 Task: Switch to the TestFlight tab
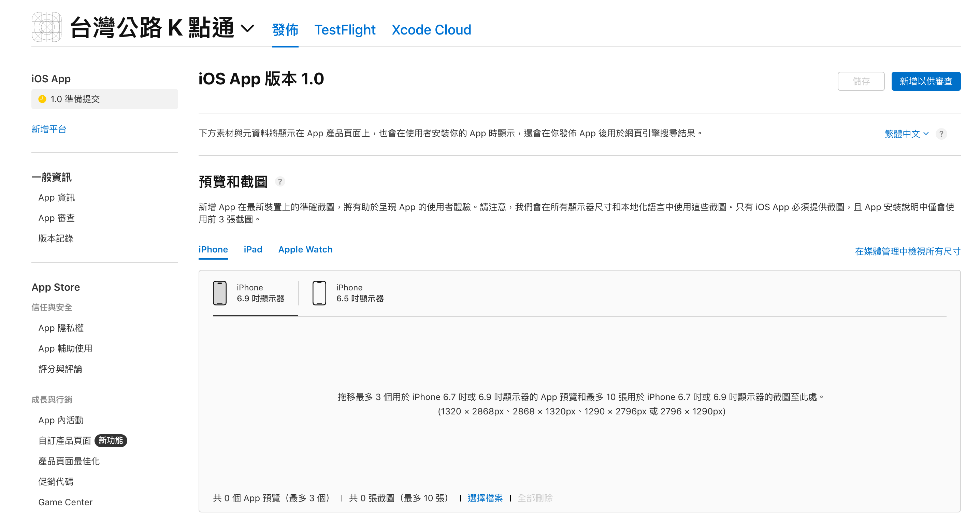coord(345,30)
